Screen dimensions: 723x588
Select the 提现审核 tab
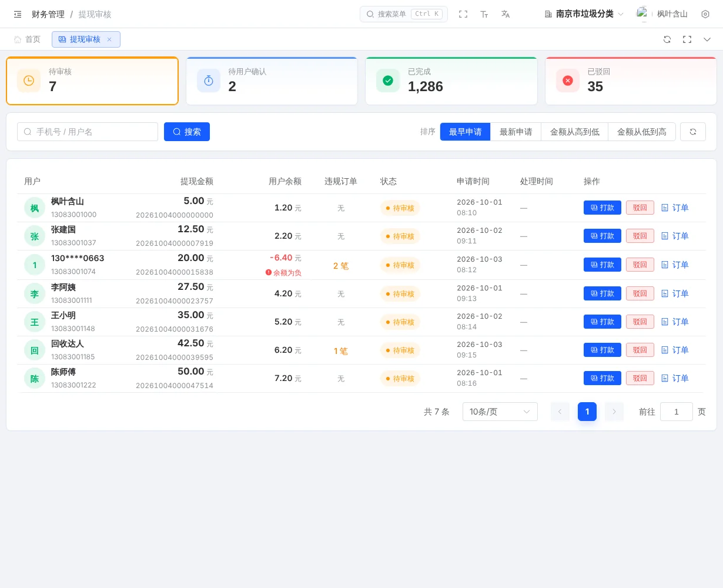click(x=86, y=39)
